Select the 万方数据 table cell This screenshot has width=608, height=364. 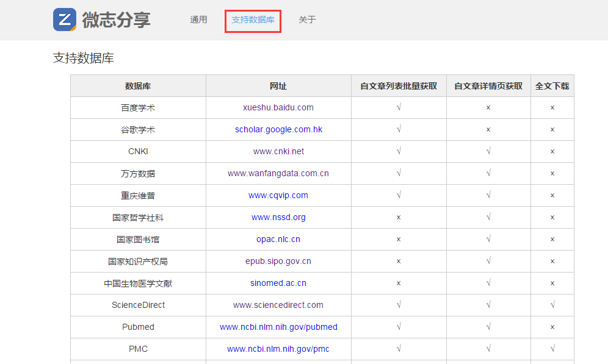[x=138, y=174]
